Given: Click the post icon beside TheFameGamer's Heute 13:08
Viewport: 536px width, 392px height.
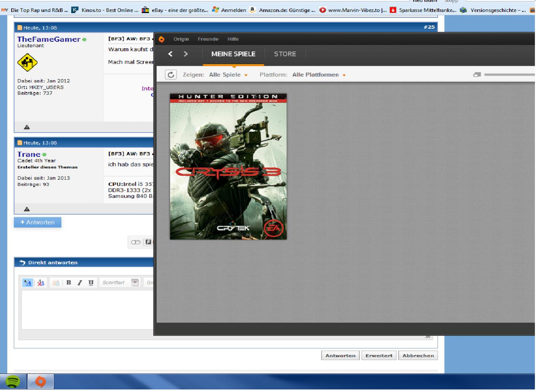Looking at the screenshot, I should pyautogui.click(x=20, y=28).
